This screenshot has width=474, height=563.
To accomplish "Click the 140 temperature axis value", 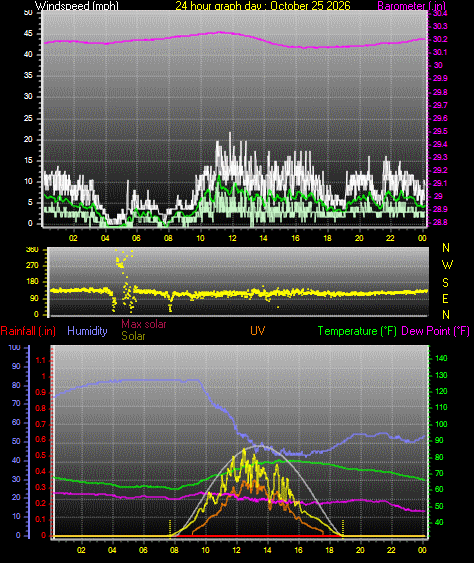I will (441, 358).
